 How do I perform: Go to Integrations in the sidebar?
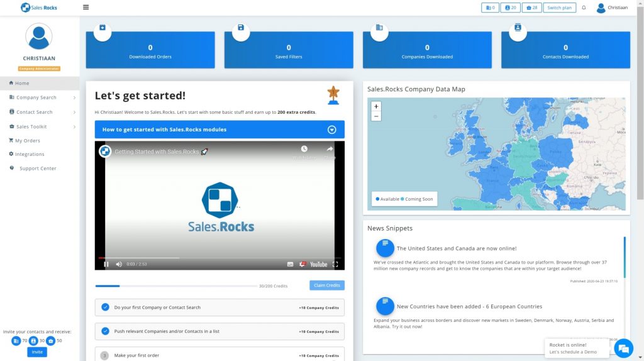coord(29,154)
